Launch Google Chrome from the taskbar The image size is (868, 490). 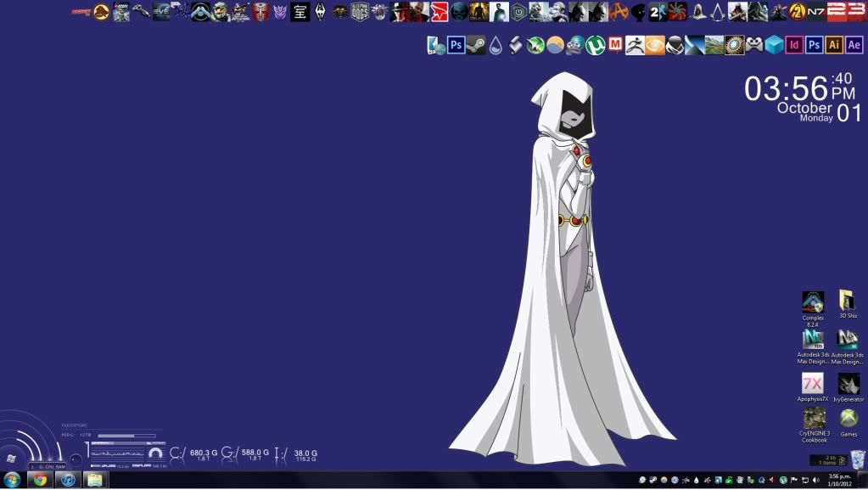point(39,480)
